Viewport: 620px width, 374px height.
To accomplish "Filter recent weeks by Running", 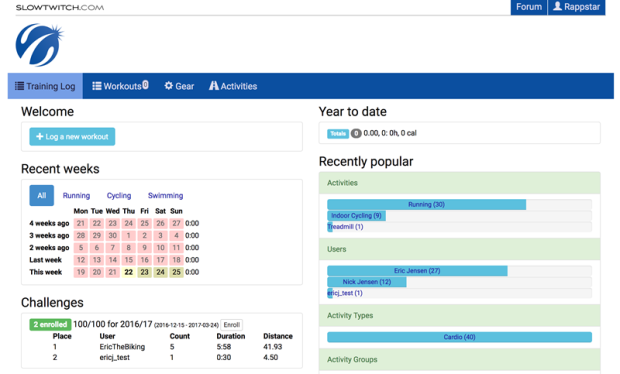I will pos(76,195).
